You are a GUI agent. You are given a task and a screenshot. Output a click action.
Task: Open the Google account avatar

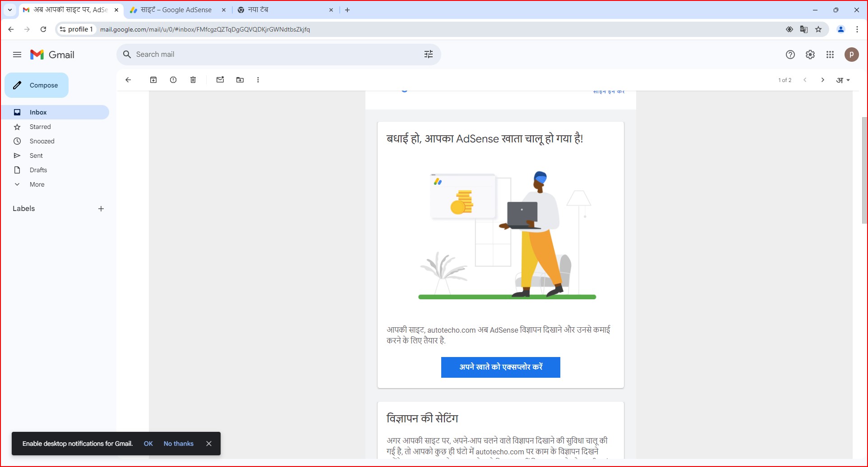point(852,55)
